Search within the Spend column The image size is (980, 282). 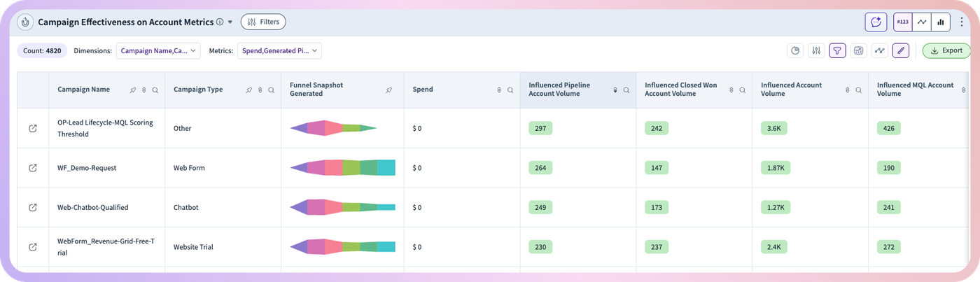click(510, 90)
